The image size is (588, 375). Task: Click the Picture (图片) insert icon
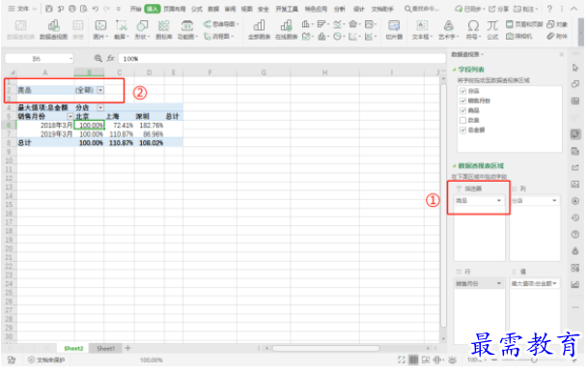click(x=100, y=29)
